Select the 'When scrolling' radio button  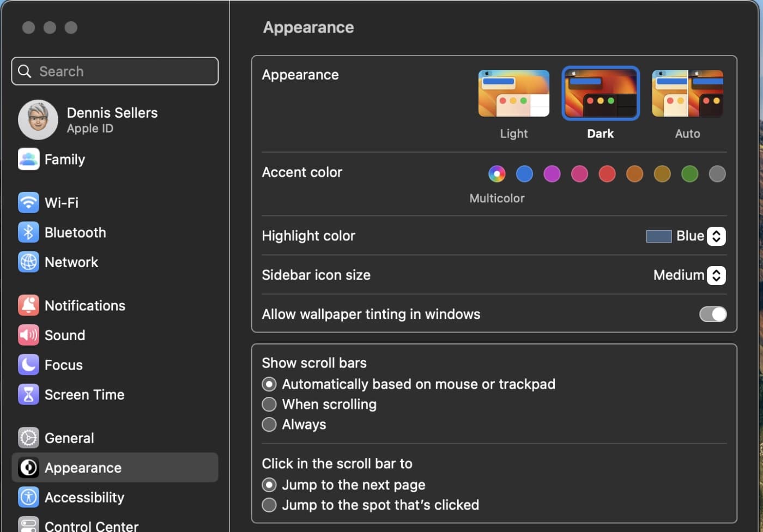pyautogui.click(x=269, y=404)
